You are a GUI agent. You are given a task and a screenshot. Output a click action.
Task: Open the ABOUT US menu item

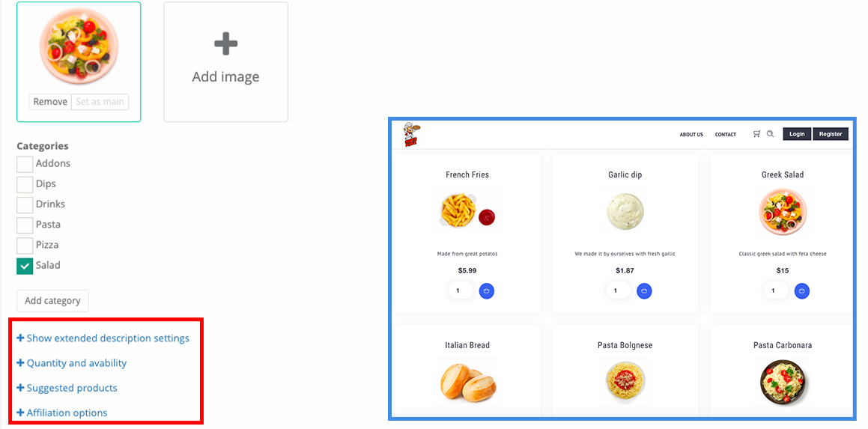pyautogui.click(x=691, y=135)
